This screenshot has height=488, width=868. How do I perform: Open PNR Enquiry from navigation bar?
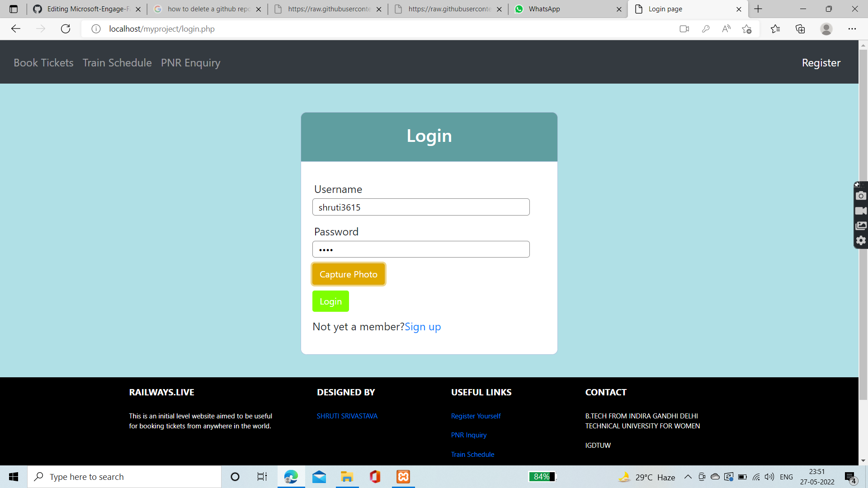[x=190, y=63]
